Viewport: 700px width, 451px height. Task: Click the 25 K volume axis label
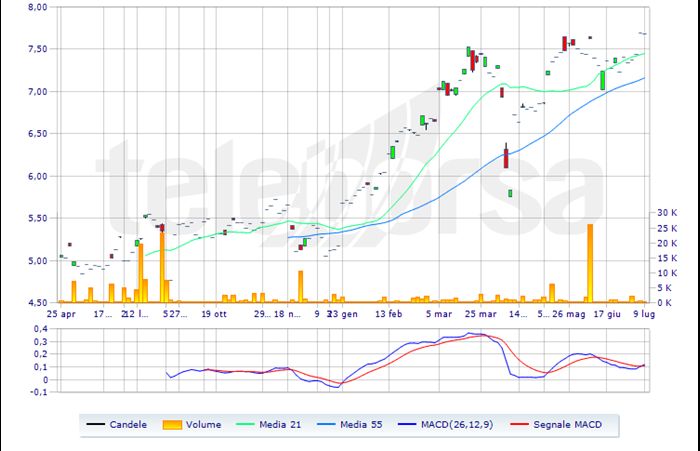[x=667, y=228]
